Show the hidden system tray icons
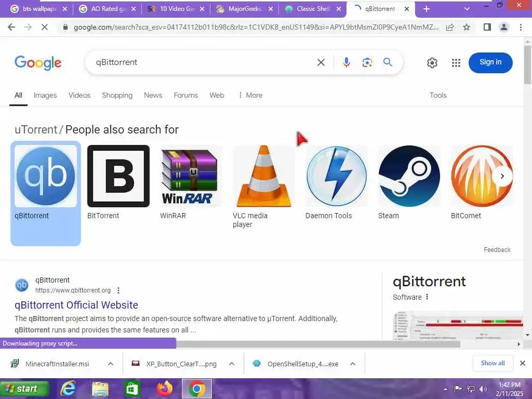Screen dimensions: 532x399 tap(445, 390)
